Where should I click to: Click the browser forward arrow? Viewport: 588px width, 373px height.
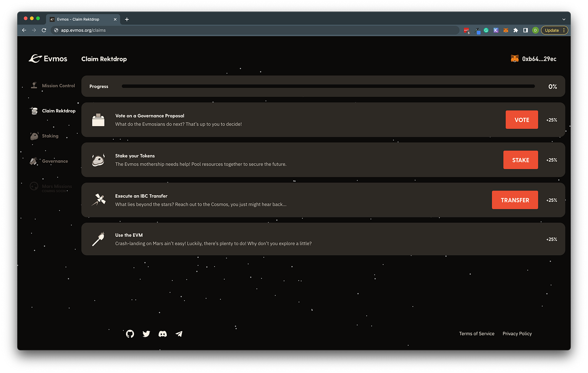(x=34, y=30)
